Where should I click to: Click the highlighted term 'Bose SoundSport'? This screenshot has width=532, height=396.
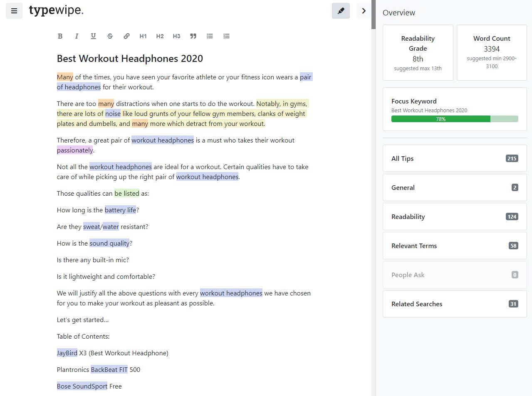pyautogui.click(x=82, y=386)
